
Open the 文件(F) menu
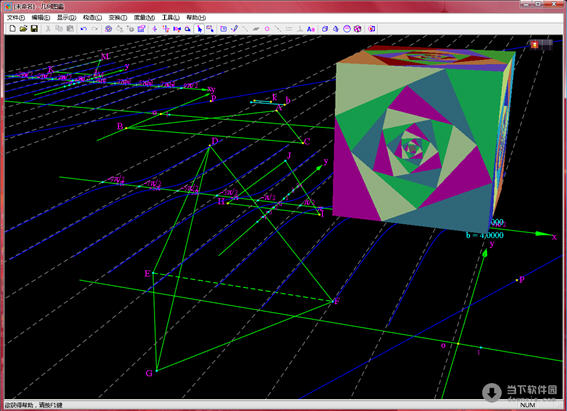(16, 17)
